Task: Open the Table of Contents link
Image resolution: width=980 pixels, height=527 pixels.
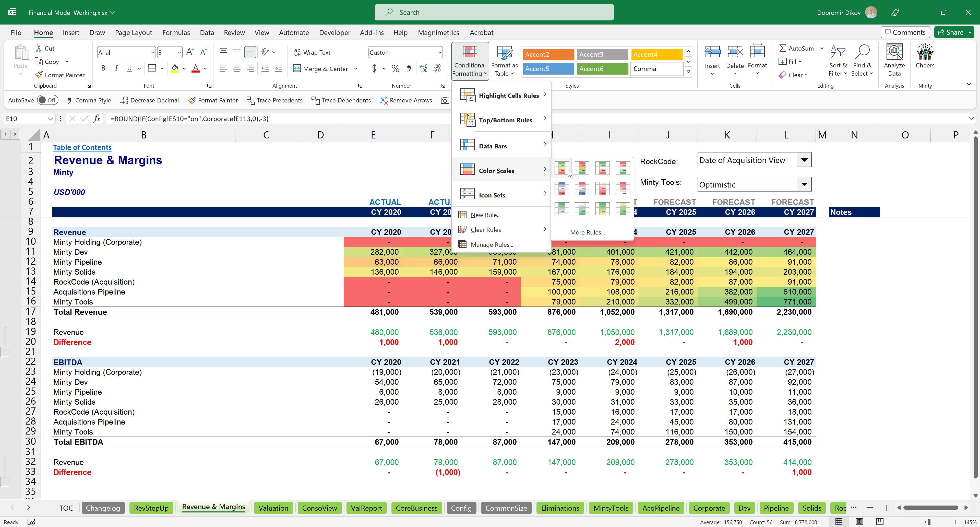Action: [x=82, y=147]
